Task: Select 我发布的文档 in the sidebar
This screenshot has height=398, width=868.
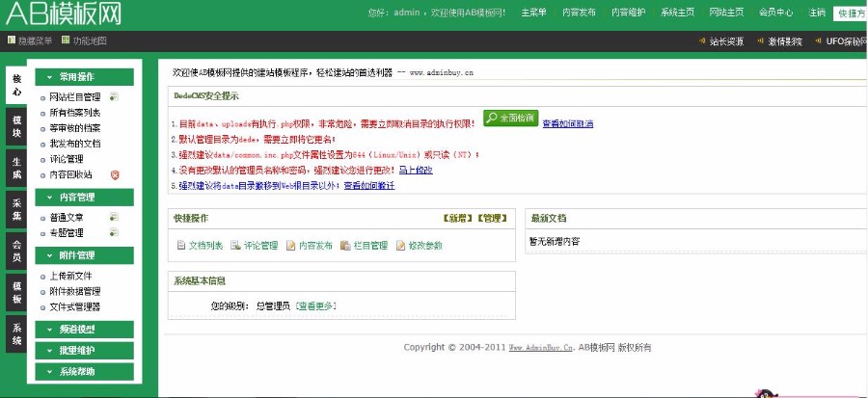Action: coord(75,144)
